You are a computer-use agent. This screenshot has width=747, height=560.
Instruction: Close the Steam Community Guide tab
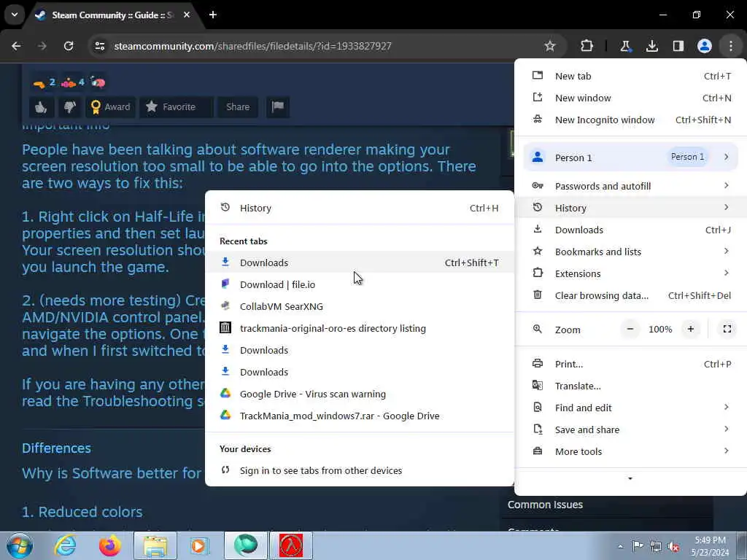pos(187,15)
